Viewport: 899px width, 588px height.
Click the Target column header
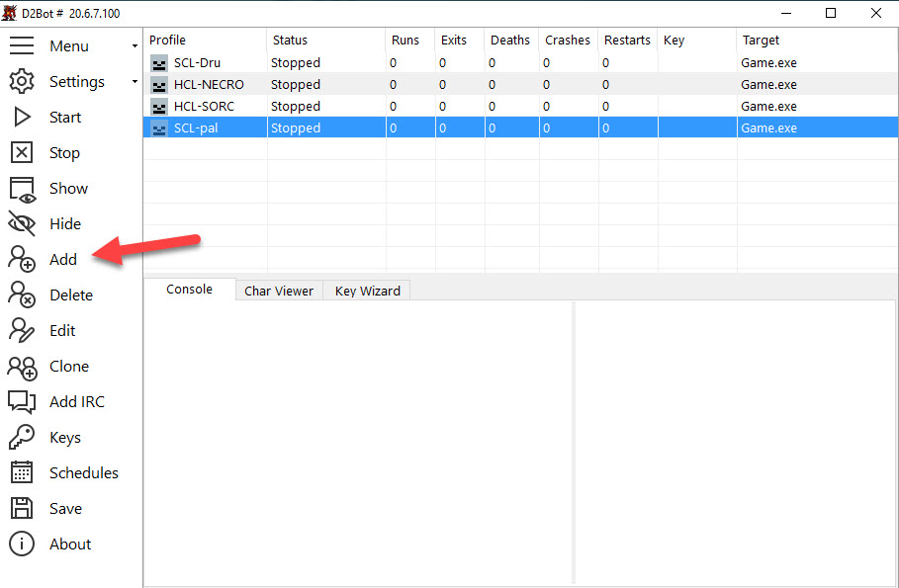pos(818,41)
